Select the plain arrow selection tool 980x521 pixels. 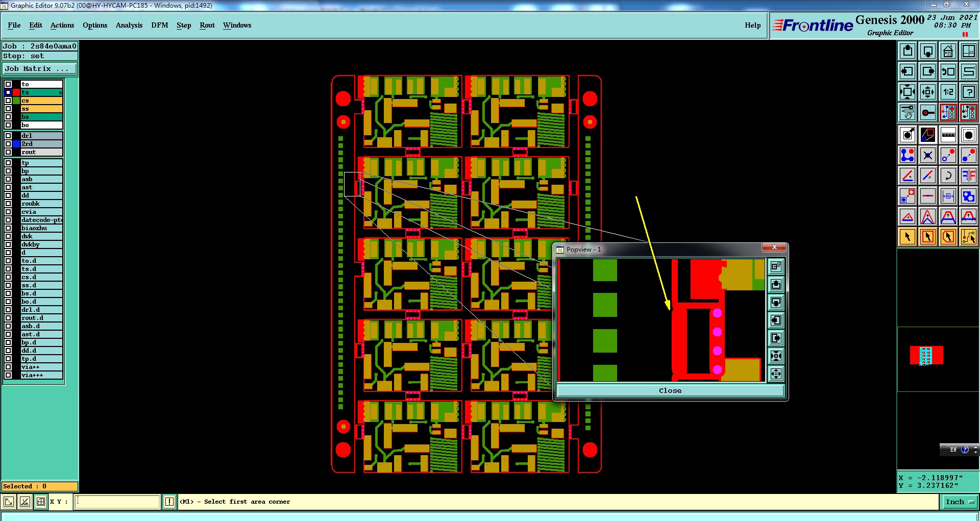908,237
